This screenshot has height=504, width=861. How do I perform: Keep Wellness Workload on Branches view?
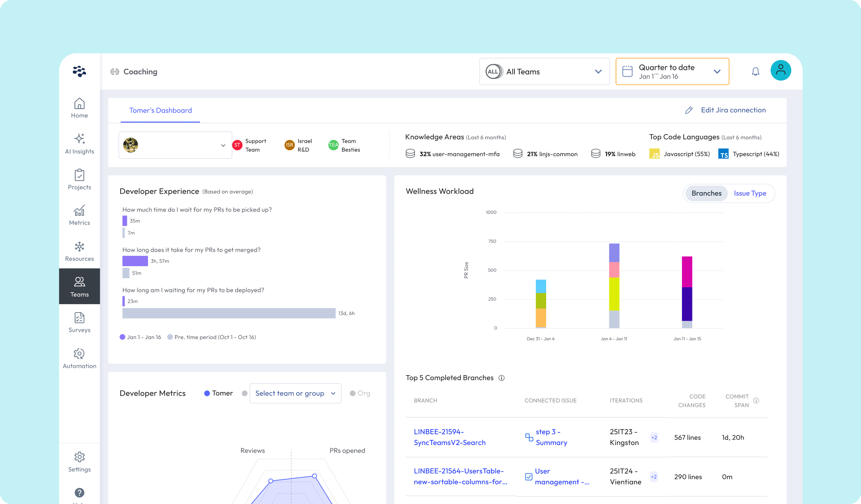(x=706, y=193)
